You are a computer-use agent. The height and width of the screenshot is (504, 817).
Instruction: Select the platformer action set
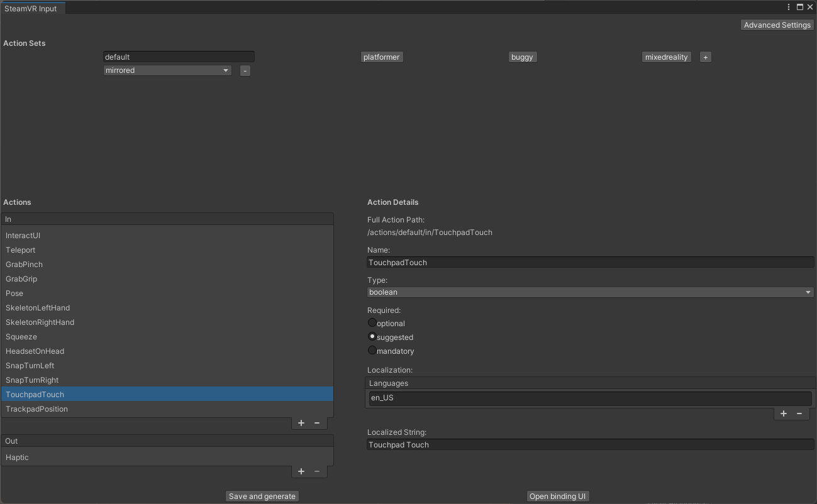point(382,57)
